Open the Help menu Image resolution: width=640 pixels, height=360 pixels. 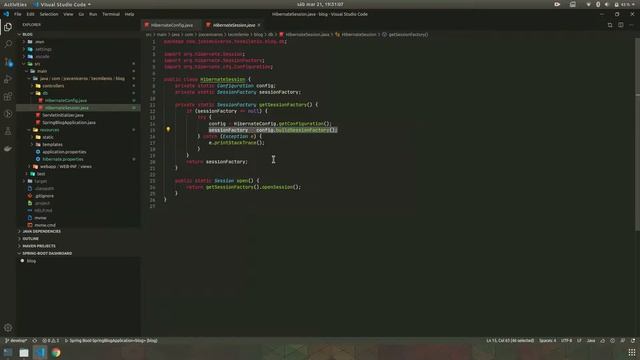click(129, 14)
